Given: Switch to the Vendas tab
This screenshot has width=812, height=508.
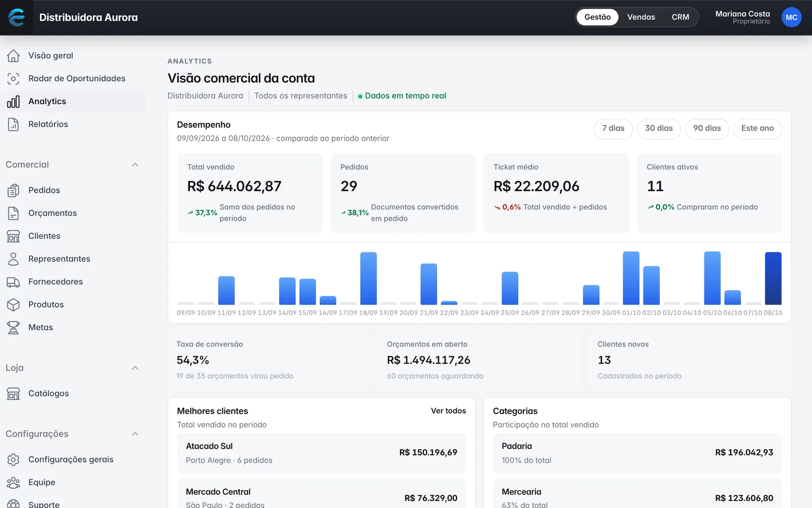Looking at the screenshot, I should coord(641,17).
